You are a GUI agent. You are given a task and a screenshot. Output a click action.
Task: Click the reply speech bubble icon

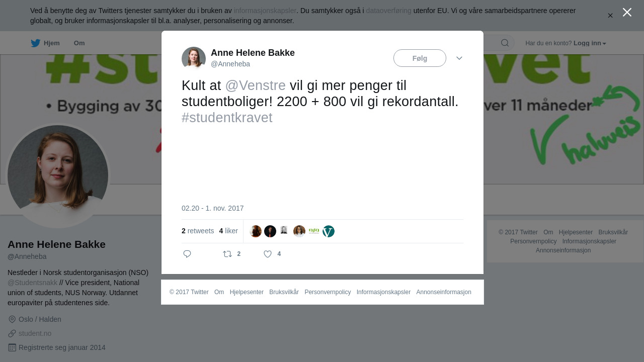click(x=187, y=254)
